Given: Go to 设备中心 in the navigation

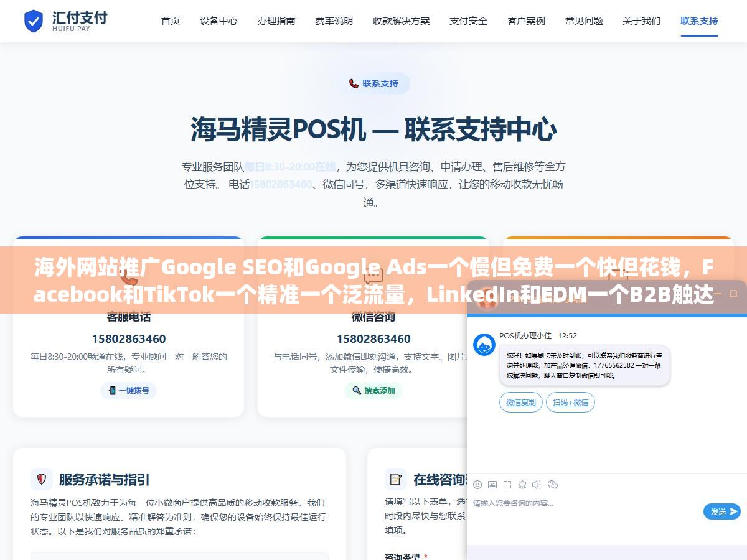Looking at the screenshot, I should point(218,21).
